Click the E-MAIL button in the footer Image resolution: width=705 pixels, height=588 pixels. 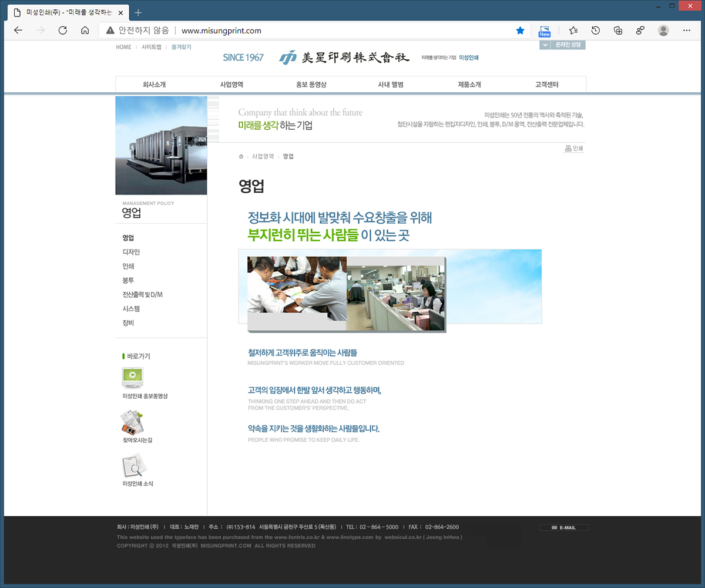coord(564,527)
